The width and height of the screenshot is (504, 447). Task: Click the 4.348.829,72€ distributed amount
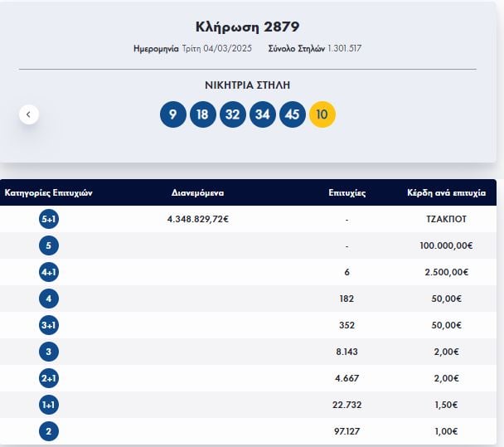[x=197, y=219]
